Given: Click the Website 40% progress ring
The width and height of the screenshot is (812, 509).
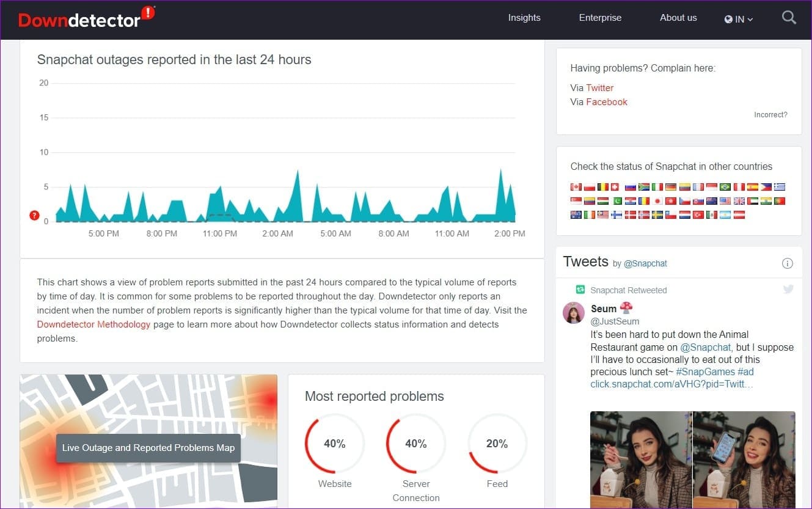Looking at the screenshot, I should 335,444.
